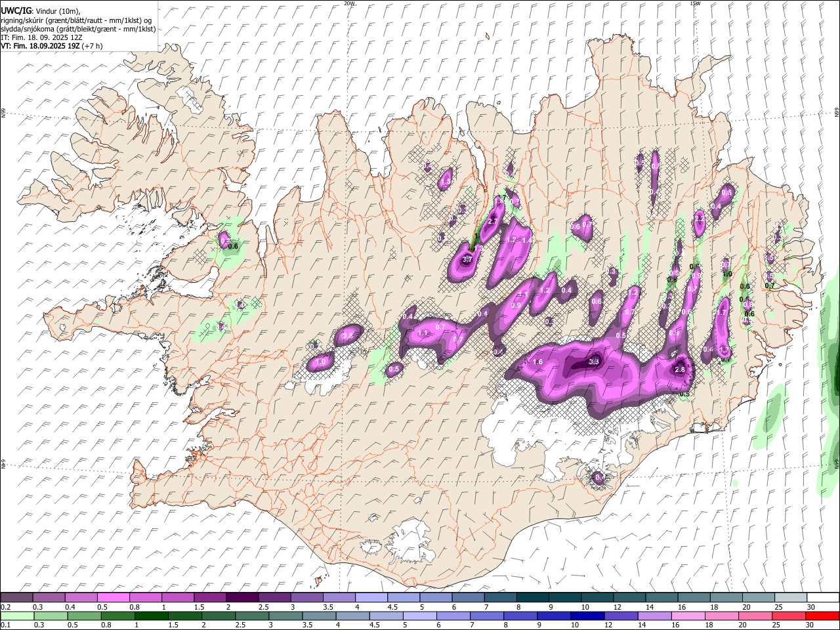Click the 'slydda/snjókoma' legend description line

[x=78, y=29]
